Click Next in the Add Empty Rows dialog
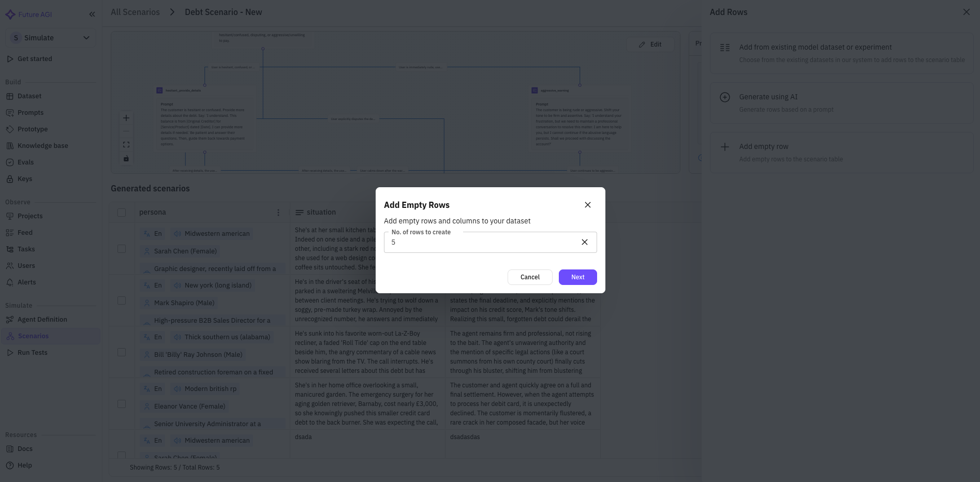The image size is (980, 482). coord(577,277)
